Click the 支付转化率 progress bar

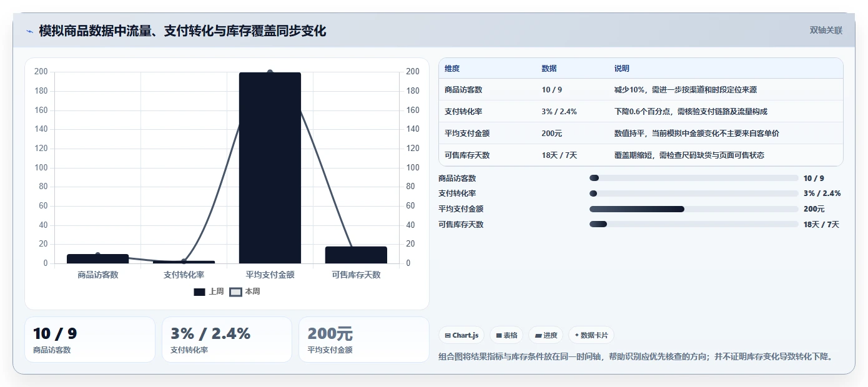pos(694,193)
